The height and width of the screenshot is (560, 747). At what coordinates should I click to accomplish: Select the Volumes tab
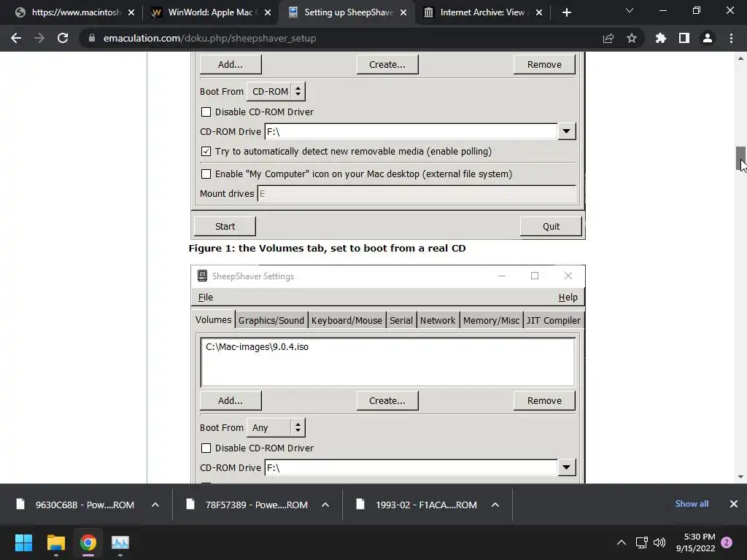tap(214, 320)
